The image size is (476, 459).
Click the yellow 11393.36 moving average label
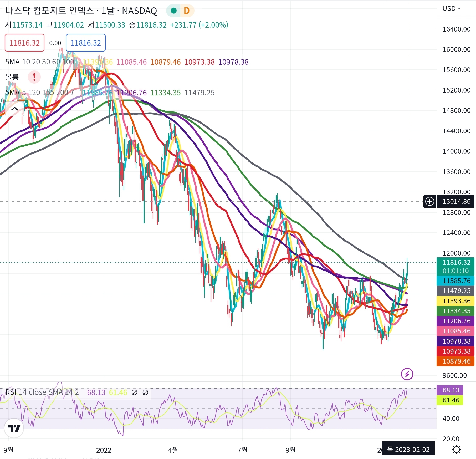point(455,301)
